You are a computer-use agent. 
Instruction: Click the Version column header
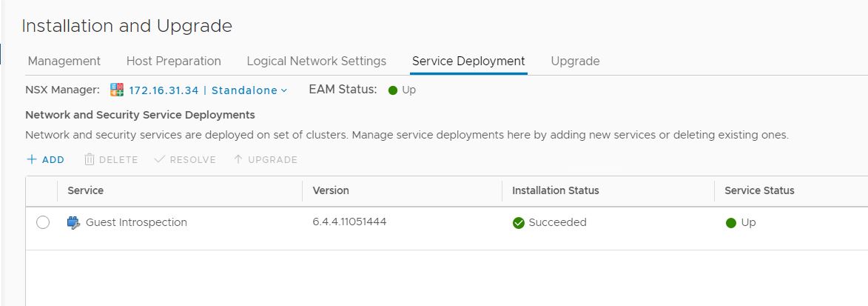point(331,190)
